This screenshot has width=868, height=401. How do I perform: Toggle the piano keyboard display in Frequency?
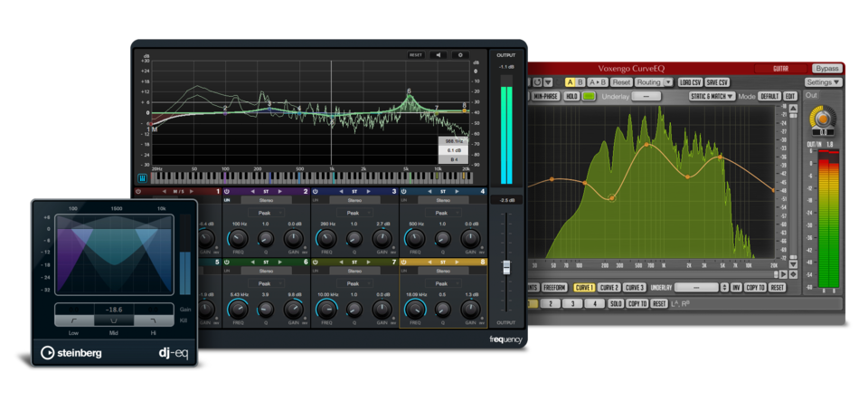pos(142,178)
